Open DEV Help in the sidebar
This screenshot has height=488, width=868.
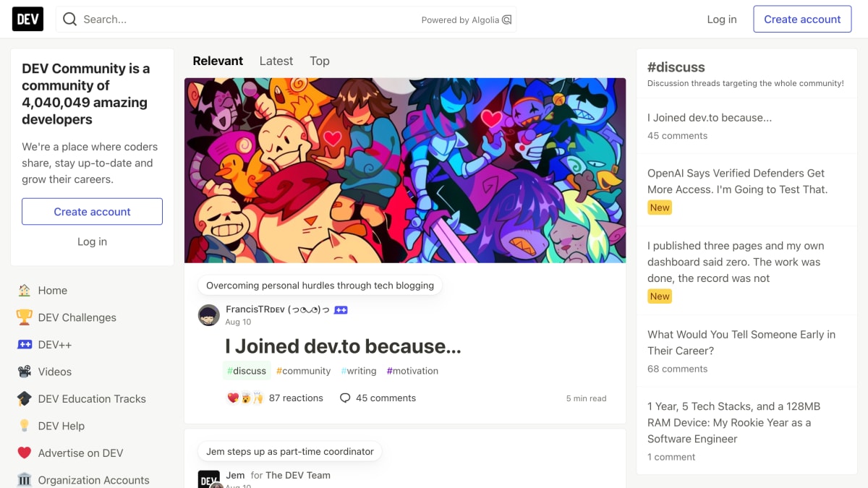click(x=92, y=426)
